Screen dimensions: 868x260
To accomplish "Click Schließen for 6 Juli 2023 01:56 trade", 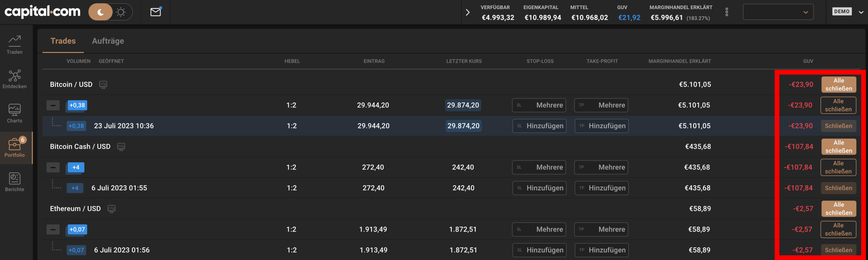I will pyautogui.click(x=838, y=250).
